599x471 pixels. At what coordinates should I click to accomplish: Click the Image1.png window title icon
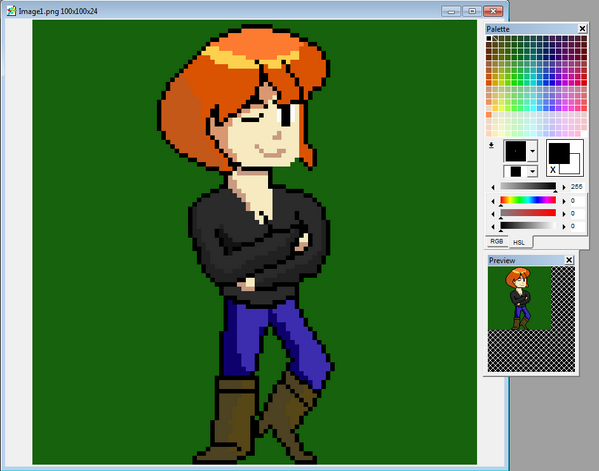coord(11,11)
